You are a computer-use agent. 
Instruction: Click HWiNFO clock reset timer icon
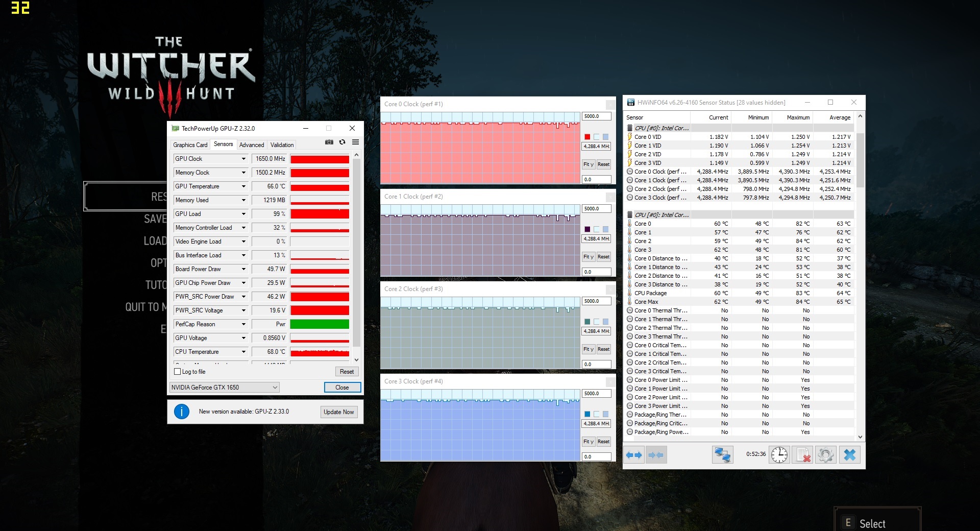779,454
